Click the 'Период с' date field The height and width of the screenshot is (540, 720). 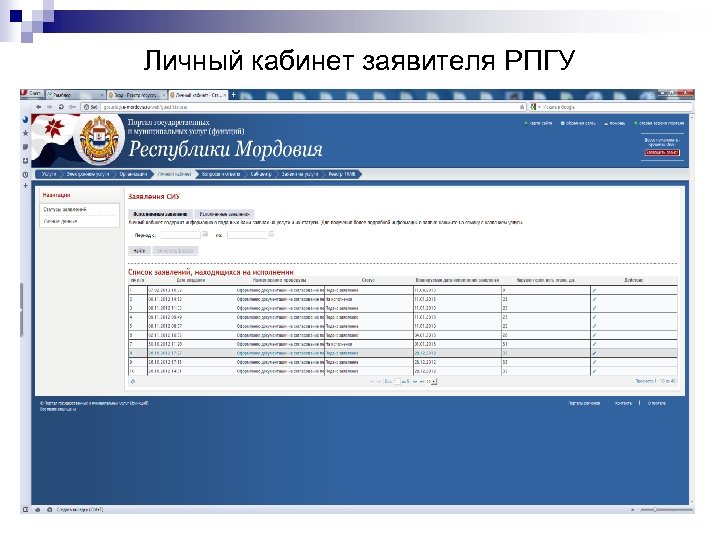[x=180, y=235]
